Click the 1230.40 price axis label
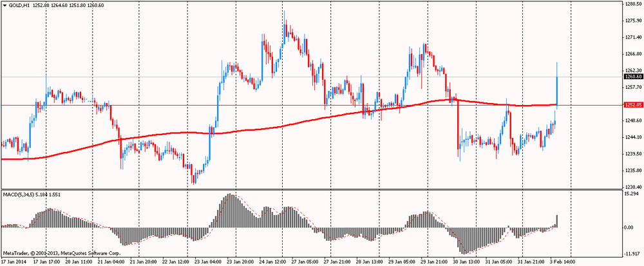 (633, 187)
